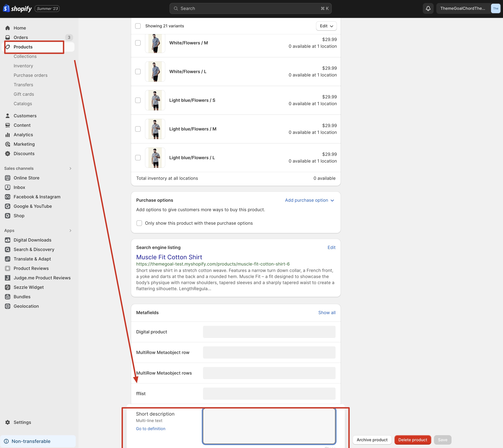Check the White/Flowers / L variant
The height and width of the screenshot is (448, 503).
click(x=138, y=72)
